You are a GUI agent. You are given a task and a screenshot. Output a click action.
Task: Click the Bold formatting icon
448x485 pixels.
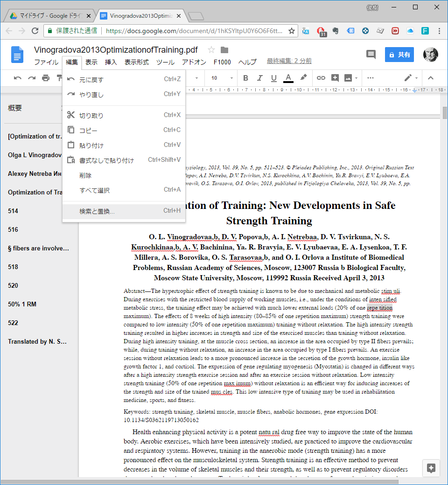pos(245,78)
